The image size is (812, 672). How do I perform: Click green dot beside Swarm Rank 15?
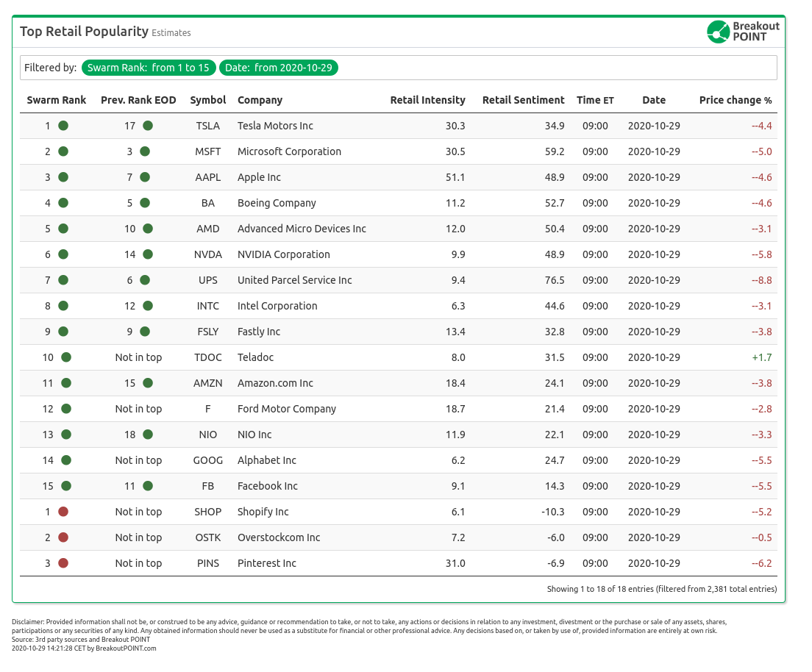pyautogui.click(x=66, y=486)
